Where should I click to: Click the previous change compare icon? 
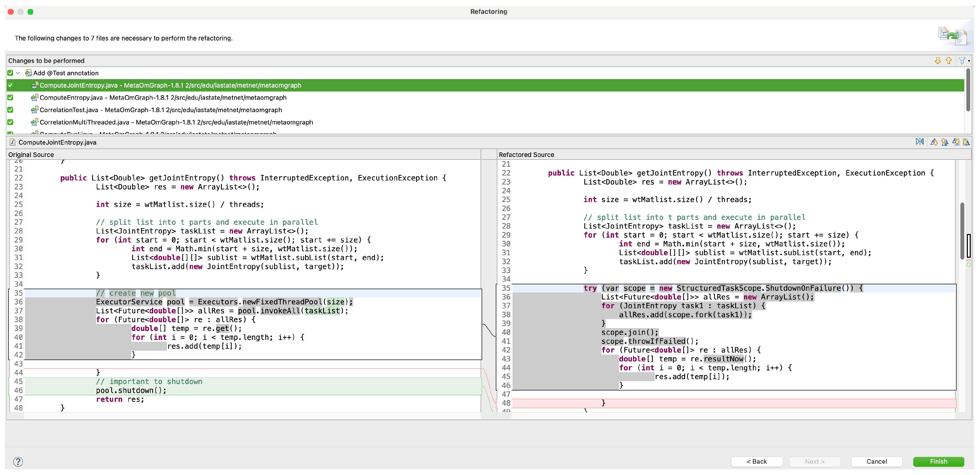tap(966, 142)
